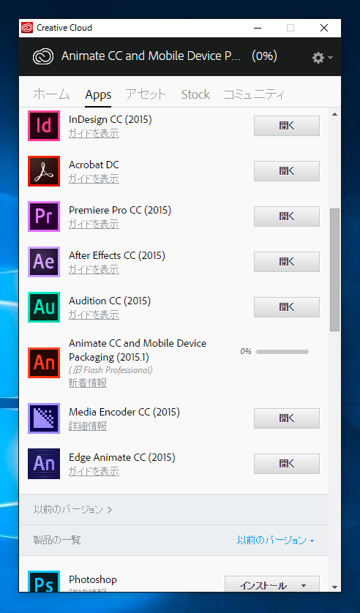
Task: Click Edge Animate ガイドを表示 link
Action: point(94,471)
